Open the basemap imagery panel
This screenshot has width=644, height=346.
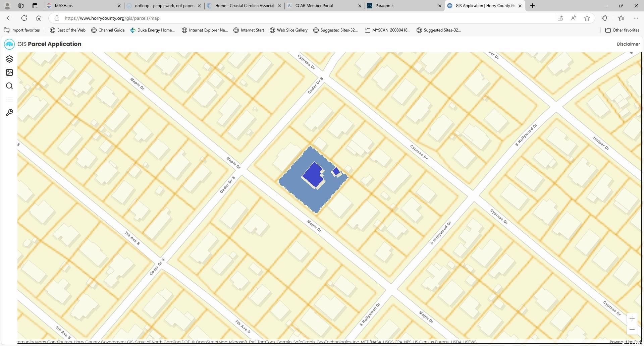(9, 72)
